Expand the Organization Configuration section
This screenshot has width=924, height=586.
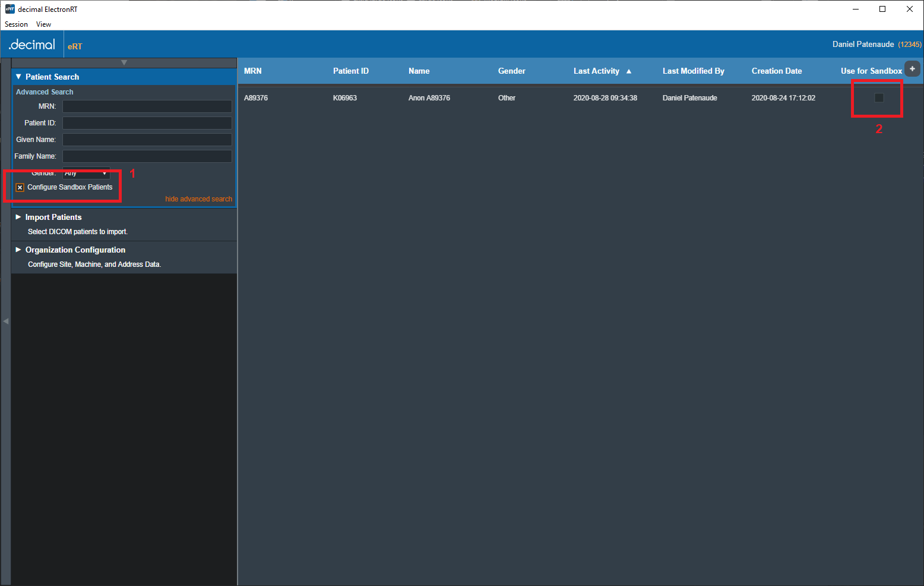[18, 250]
